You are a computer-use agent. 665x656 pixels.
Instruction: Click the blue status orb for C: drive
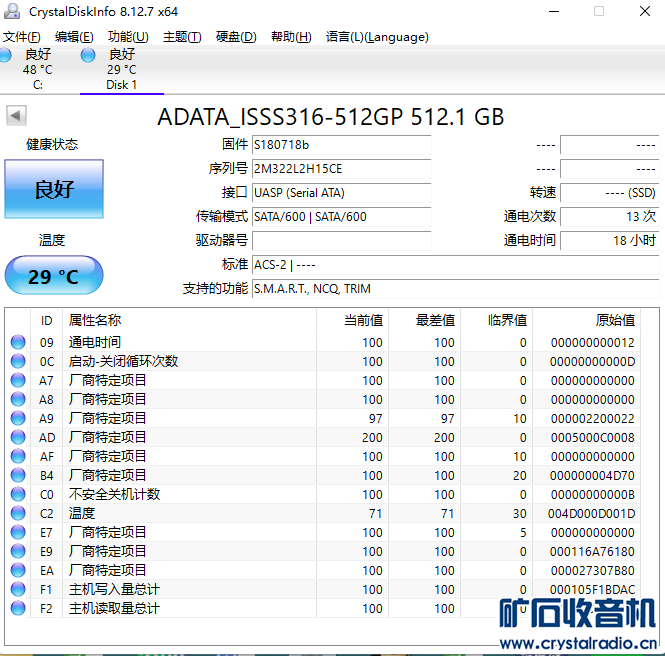7,55
